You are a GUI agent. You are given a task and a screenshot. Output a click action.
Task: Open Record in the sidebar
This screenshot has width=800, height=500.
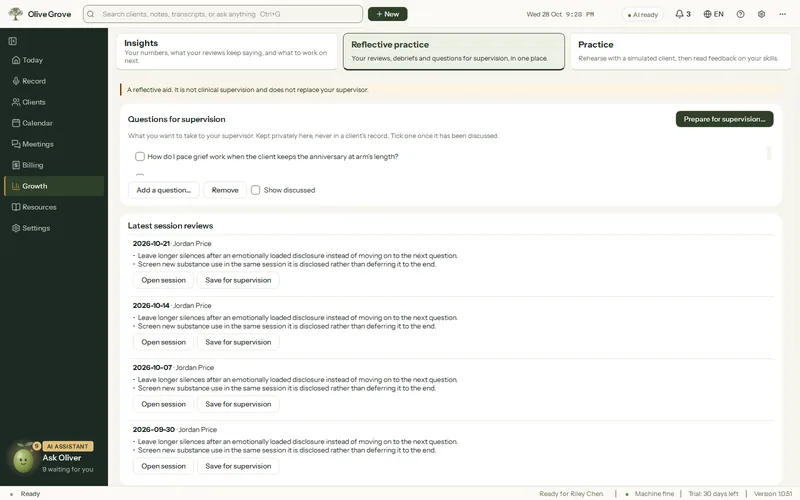(x=54, y=81)
